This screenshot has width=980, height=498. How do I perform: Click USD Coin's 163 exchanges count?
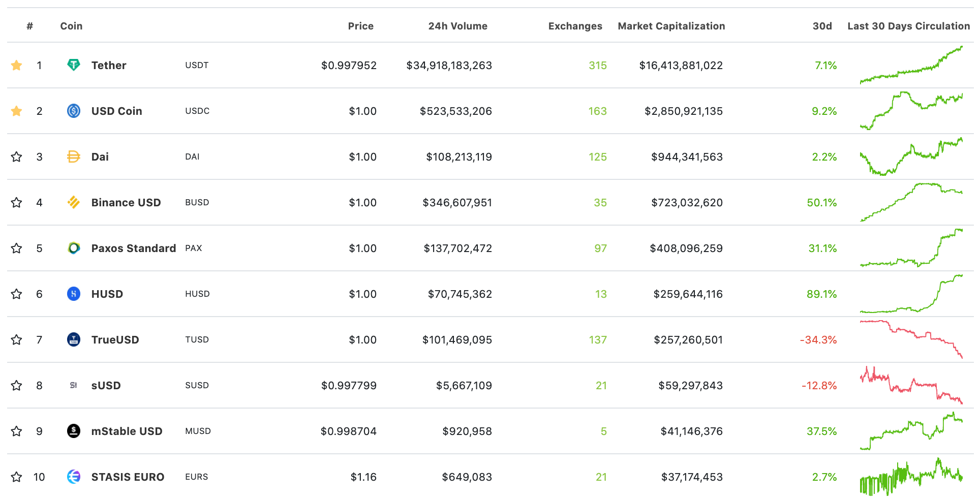pos(598,111)
